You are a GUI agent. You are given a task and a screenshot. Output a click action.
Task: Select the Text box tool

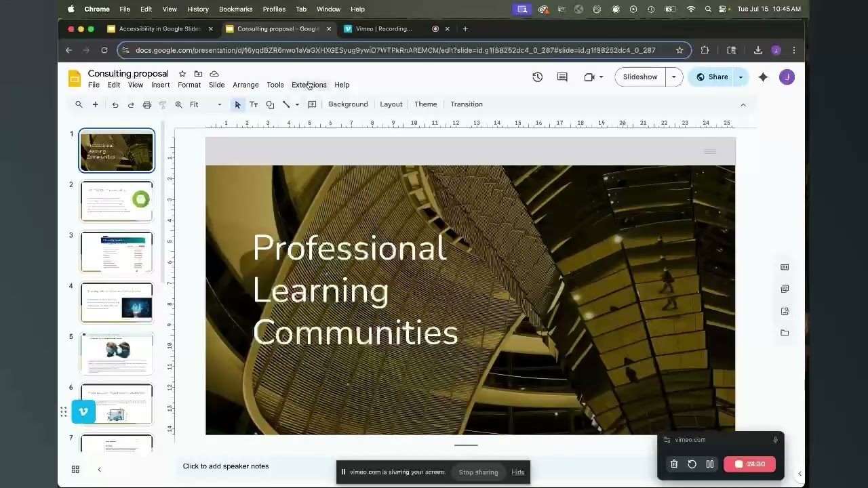point(254,104)
